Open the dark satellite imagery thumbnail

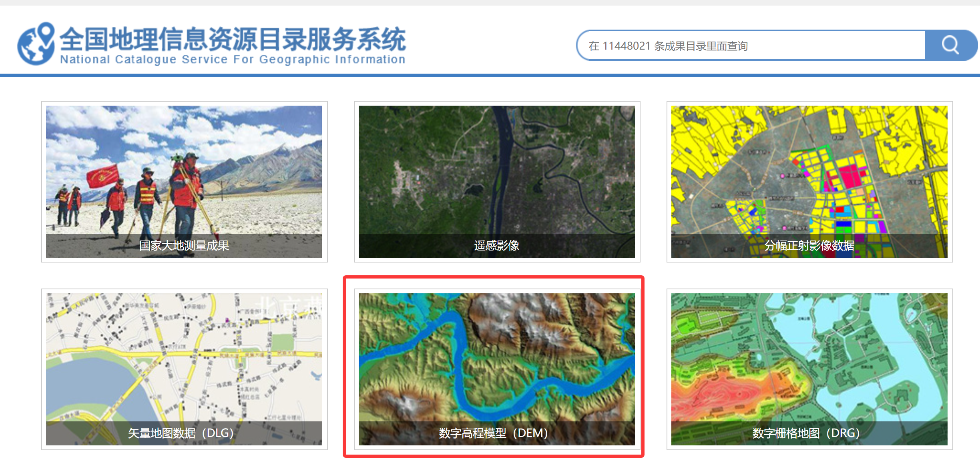(496, 168)
